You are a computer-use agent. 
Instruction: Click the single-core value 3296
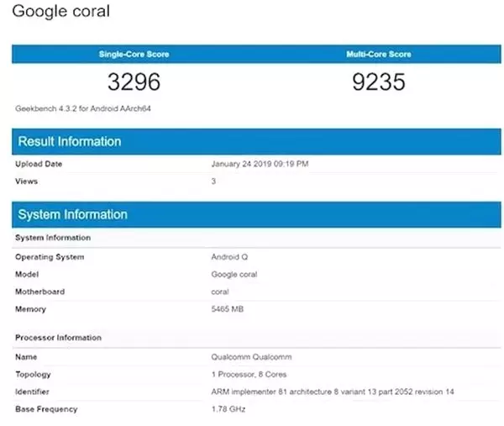tap(134, 82)
